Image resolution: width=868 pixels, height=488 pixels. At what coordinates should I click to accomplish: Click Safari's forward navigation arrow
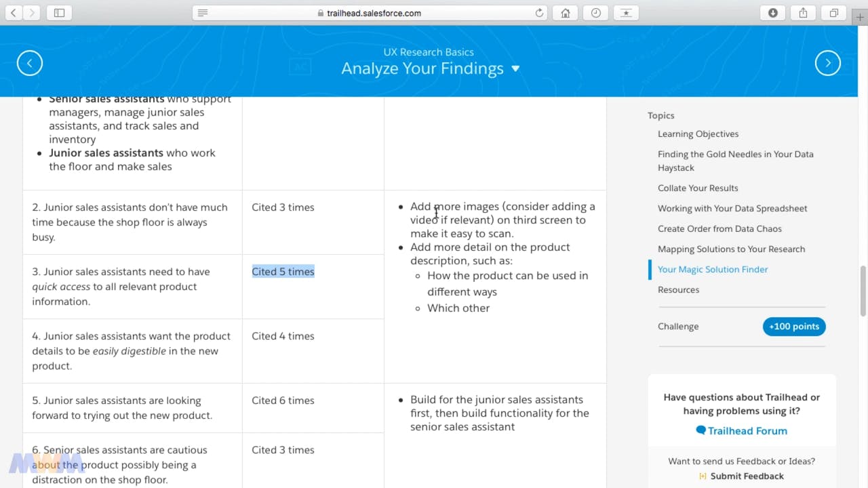click(32, 13)
